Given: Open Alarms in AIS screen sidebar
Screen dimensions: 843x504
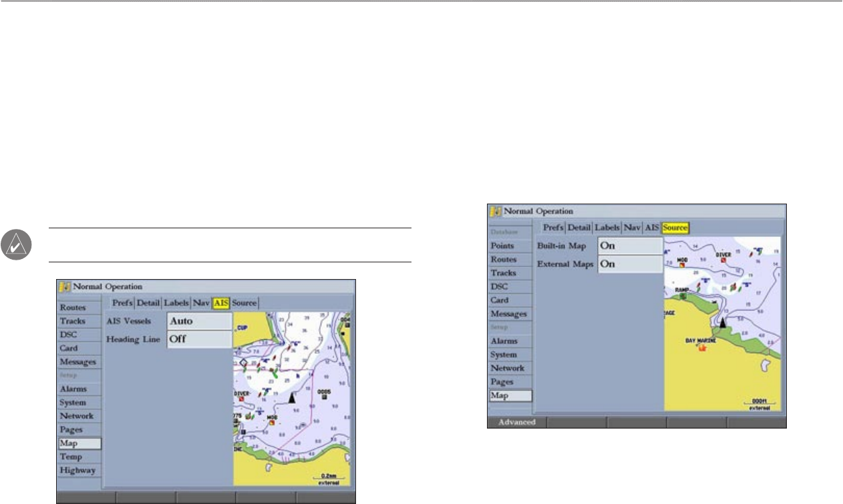Looking at the screenshot, I should coord(79,389).
